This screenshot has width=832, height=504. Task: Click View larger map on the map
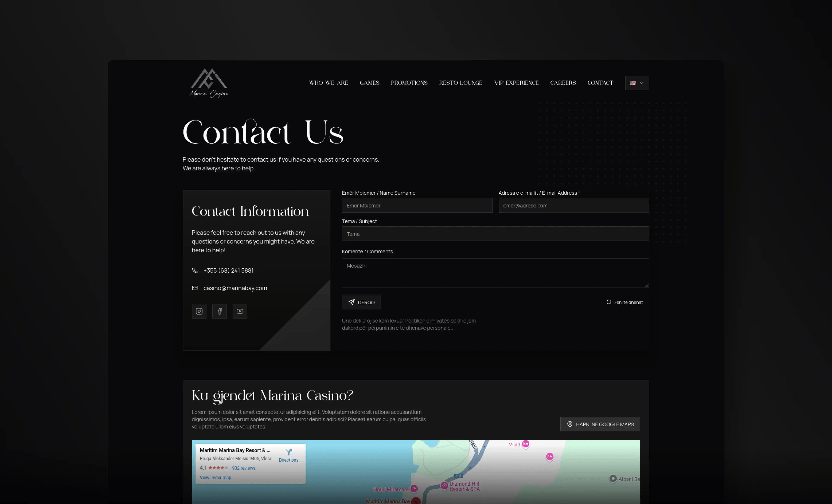[x=215, y=477]
